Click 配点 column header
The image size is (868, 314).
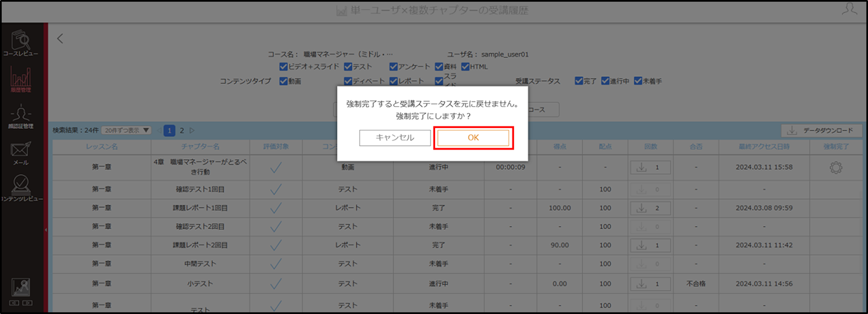[605, 147]
